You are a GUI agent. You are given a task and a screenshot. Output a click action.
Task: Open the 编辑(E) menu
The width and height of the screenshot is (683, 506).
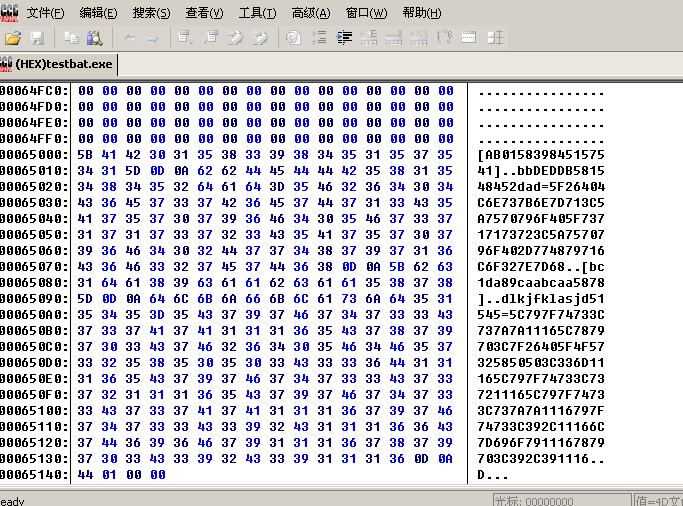(98, 13)
